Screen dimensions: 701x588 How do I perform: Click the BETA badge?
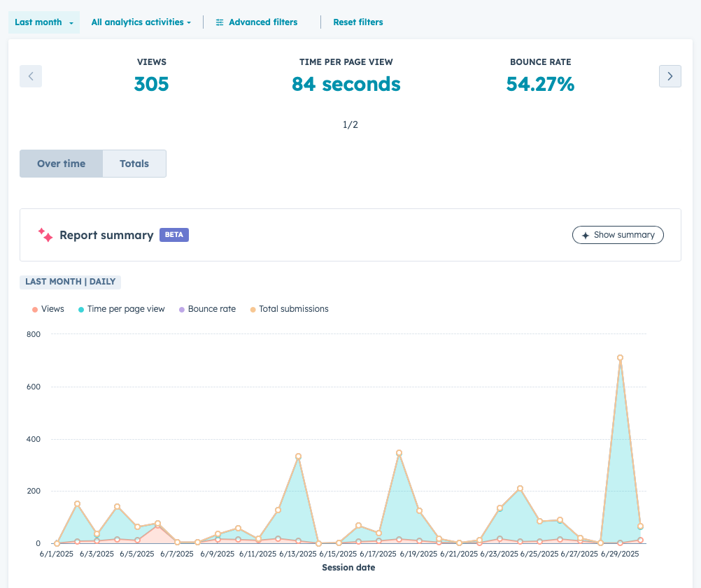[174, 235]
